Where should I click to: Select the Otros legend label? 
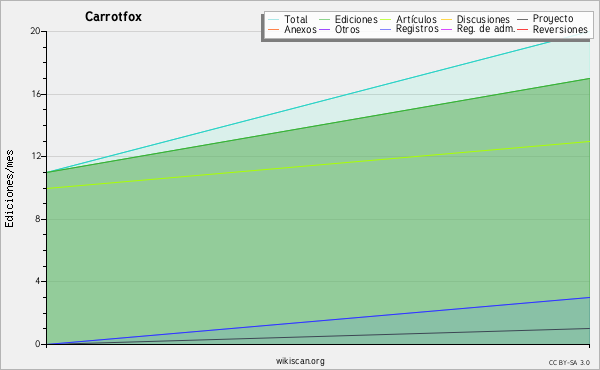347,29
